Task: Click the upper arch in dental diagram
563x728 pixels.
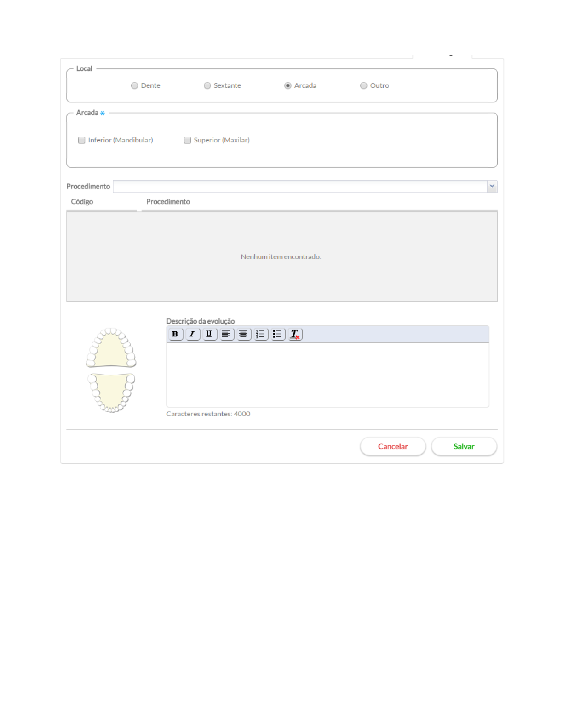Action: [111, 349]
